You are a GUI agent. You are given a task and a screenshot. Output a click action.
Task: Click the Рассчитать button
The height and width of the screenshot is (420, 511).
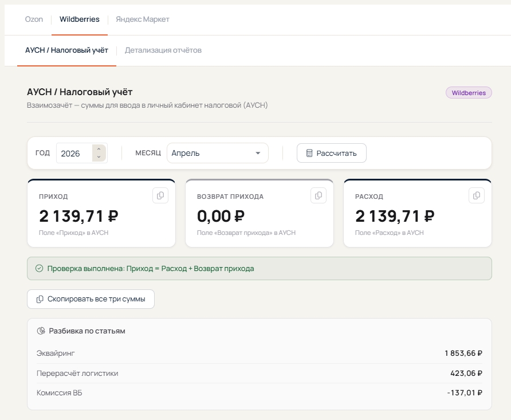[x=332, y=153]
